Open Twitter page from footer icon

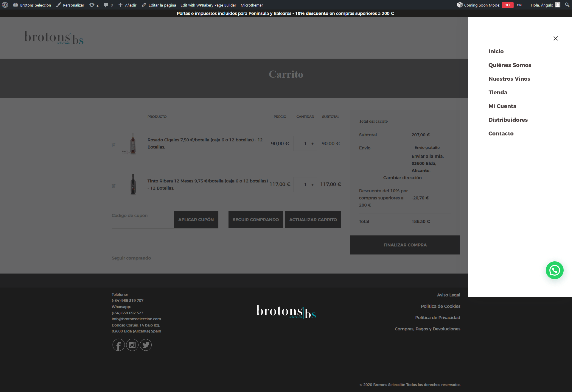[146, 345]
